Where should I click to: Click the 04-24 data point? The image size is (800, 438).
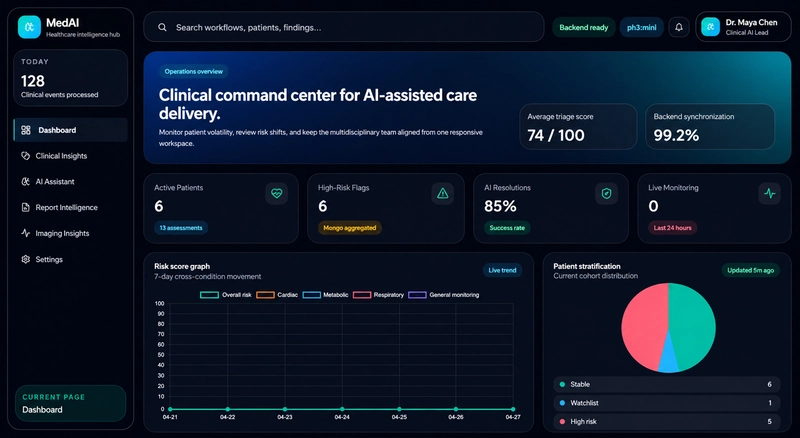click(x=342, y=409)
